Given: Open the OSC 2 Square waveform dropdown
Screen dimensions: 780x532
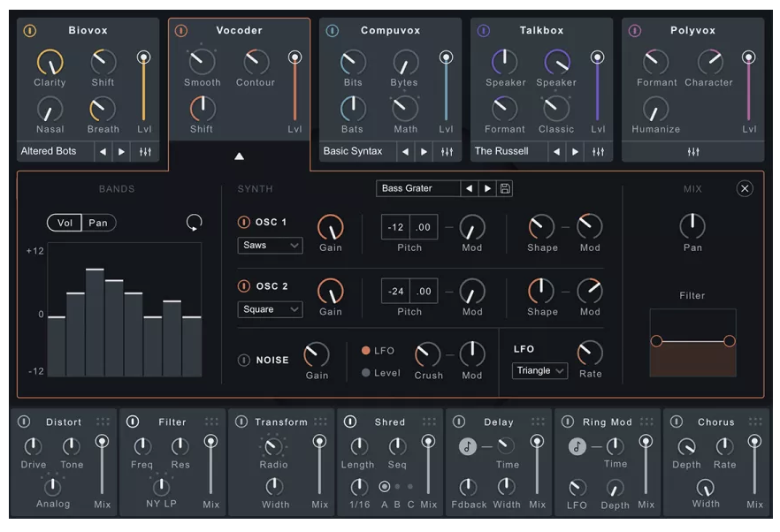Looking at the screenshot, I should coord(270,310).
